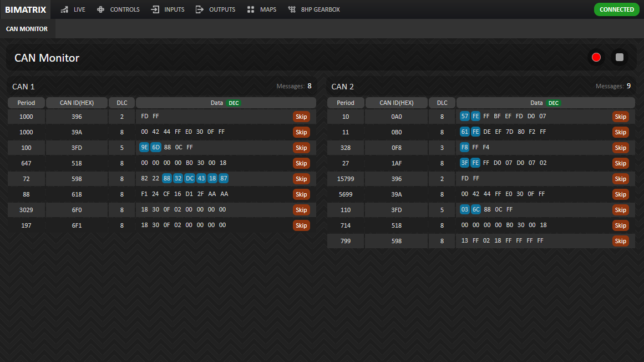
Task: Toggle CAN 2 data DEC format badge
Action: 553,103
